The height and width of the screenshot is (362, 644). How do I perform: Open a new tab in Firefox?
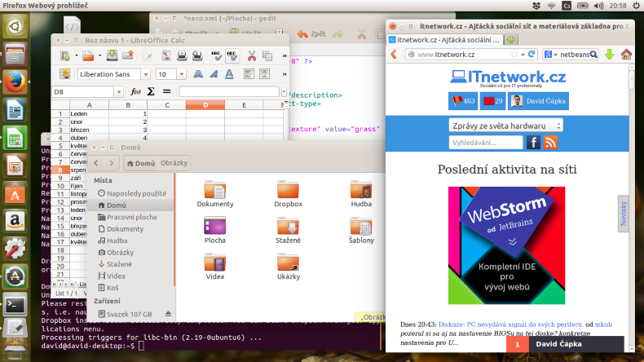coord(511,40)
